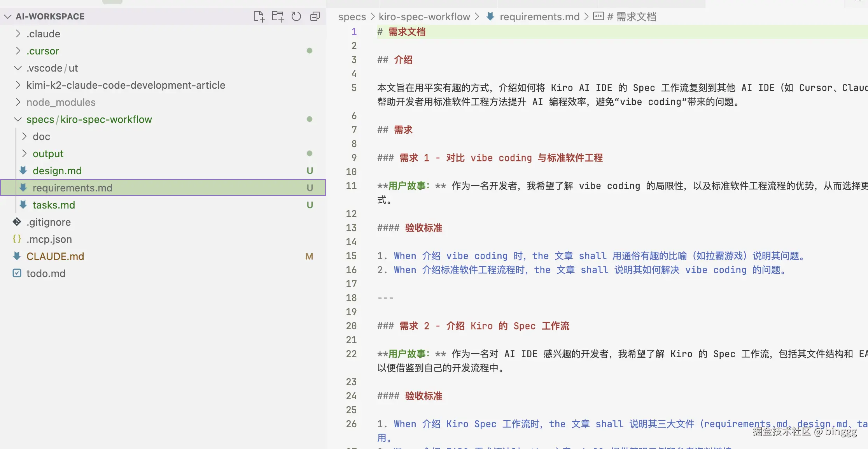
Task: Refresh the explorer file tree
Action: [x=296, y=16]
